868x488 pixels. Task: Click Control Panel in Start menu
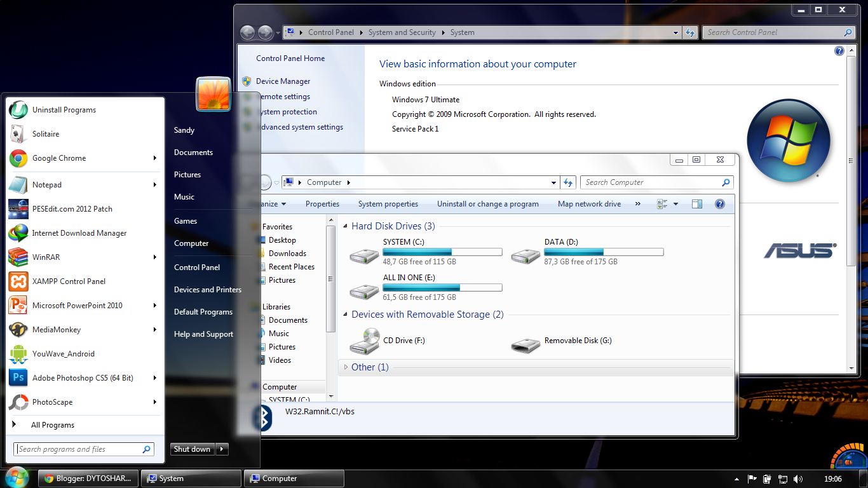pos(197,268)
